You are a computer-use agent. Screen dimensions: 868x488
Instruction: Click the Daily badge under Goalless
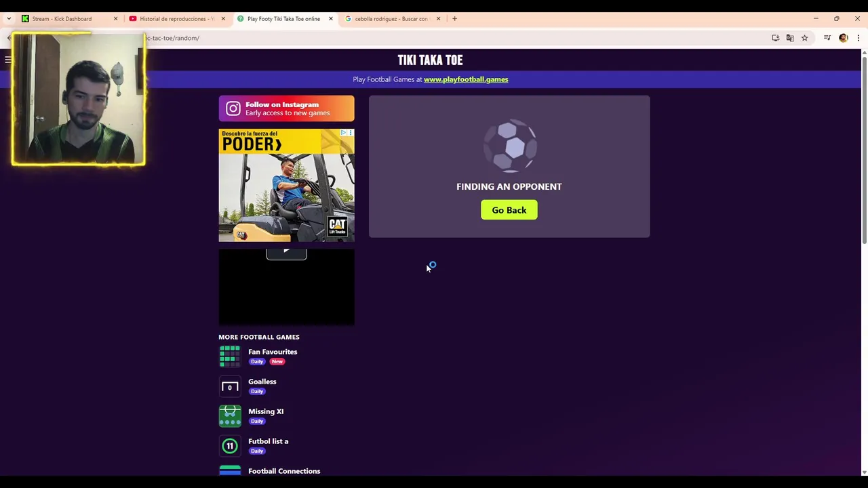[256, 392]
